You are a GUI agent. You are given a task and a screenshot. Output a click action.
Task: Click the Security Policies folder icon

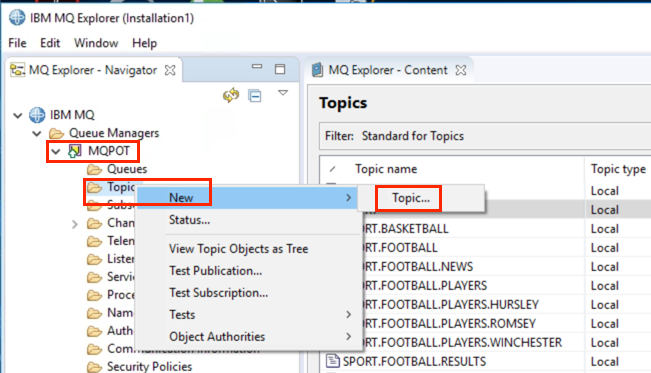tap(94, 367)
